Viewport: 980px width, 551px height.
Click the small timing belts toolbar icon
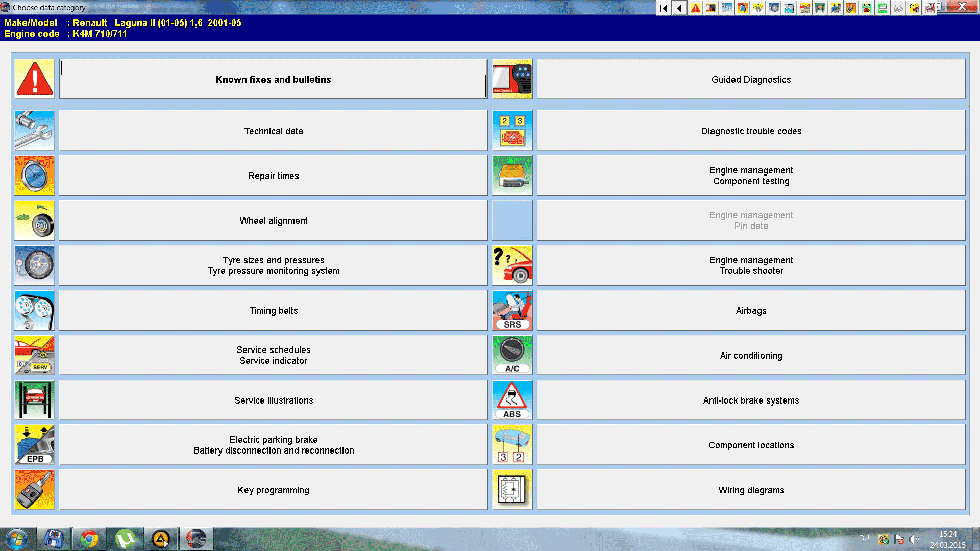(x=789, y=8)
